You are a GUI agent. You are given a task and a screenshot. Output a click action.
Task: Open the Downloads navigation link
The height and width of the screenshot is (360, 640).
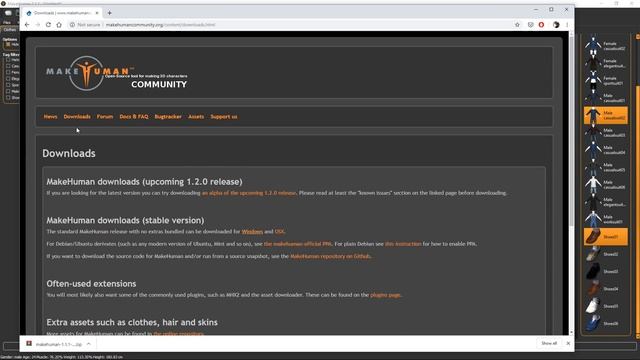click(77, 117)
